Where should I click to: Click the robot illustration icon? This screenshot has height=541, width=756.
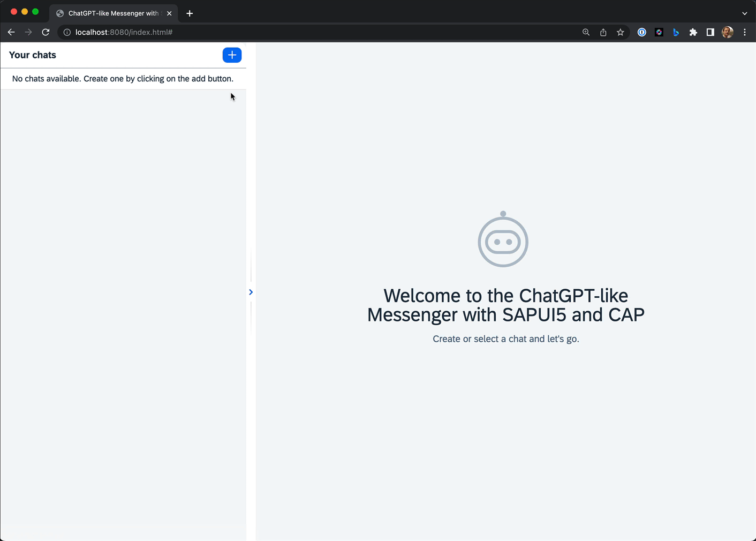pos(503,239)
